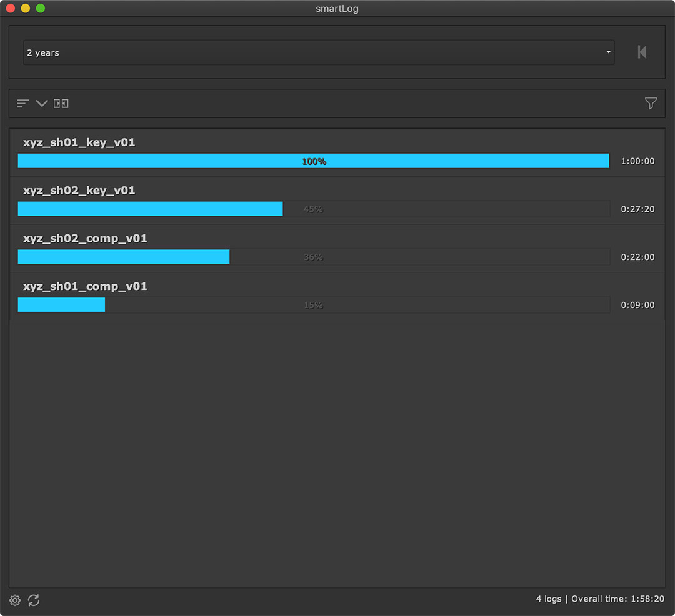Viewport: 675px width, 616px height.
Task: Select the xyz_sh01_key_v01 log title
Action: (x=79, y=142)
